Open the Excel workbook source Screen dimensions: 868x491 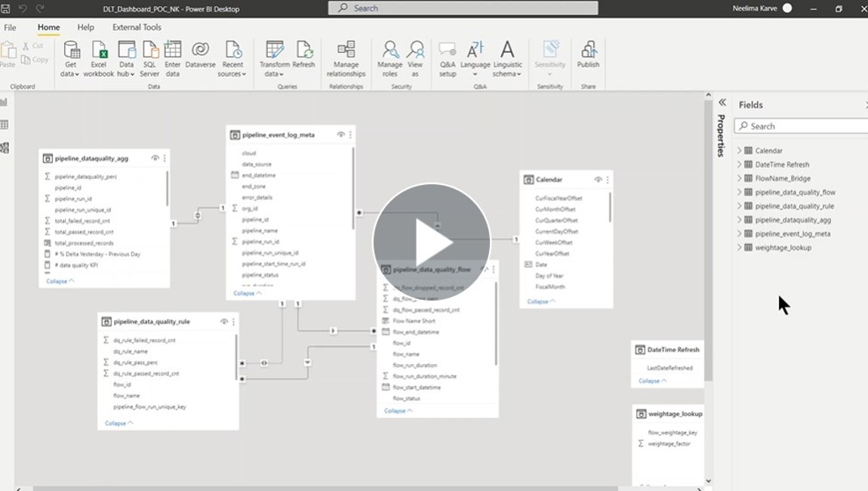pos(99,51)
